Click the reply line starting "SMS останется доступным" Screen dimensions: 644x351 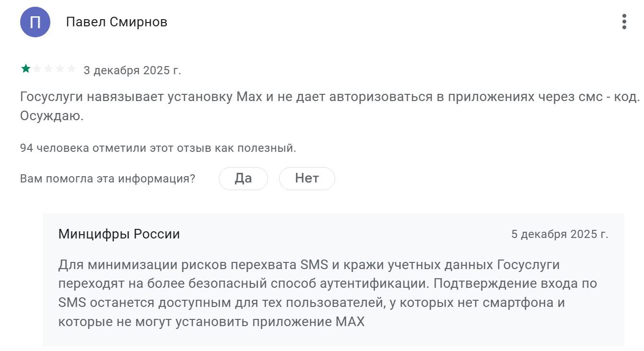[312, 303]
